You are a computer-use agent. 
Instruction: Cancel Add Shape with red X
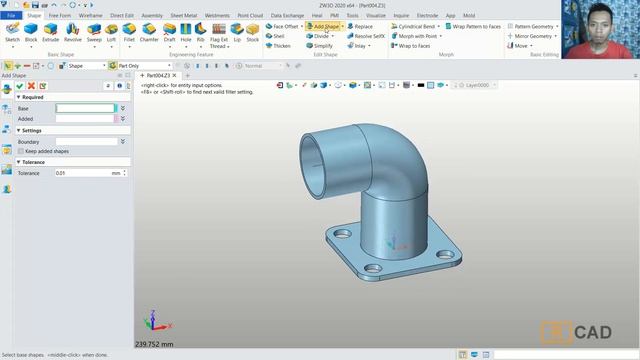(31, 86)
